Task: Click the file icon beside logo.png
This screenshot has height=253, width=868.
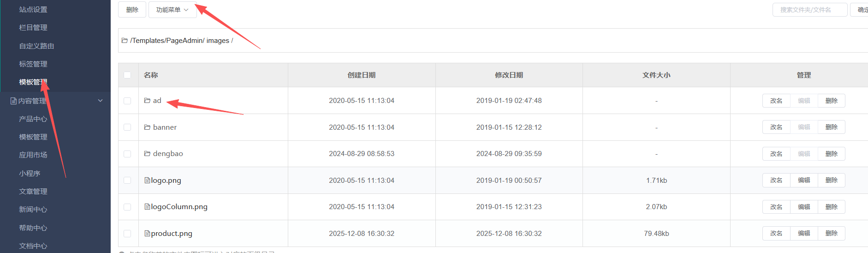Action: [x=147, y=181]
